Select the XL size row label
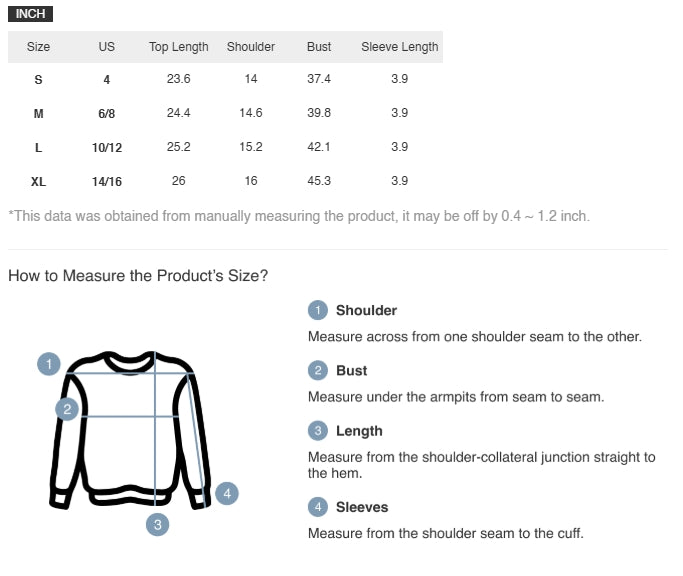 click(x=38, y=182)
